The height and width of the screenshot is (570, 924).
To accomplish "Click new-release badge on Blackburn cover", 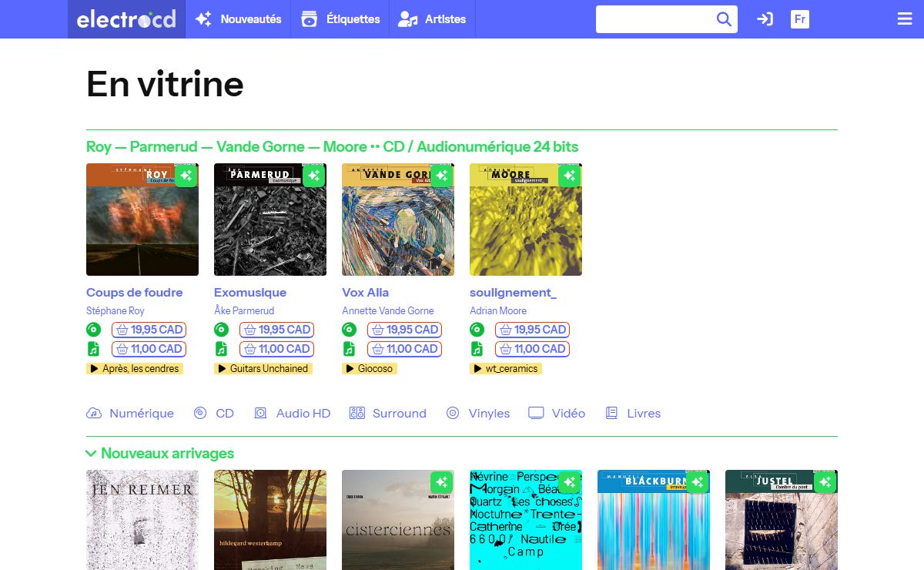I will point(697,482).
